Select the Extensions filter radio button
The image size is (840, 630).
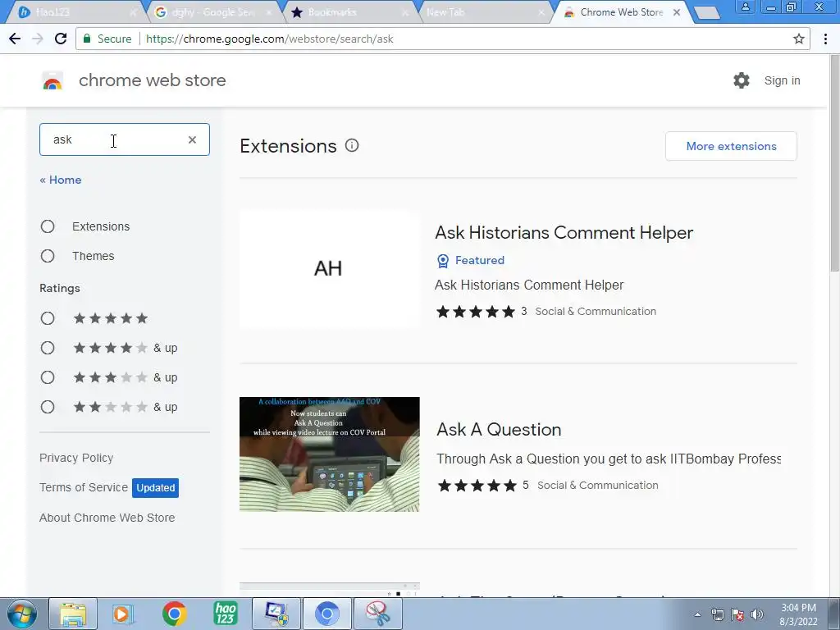pos(48,226)
